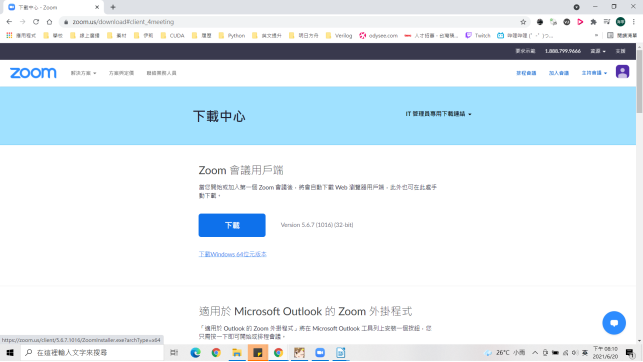Image resolution: width=643 pixels, height=362 pixels.
Task: Open the Chrome extensions puzzle icon
Action: 593,22
